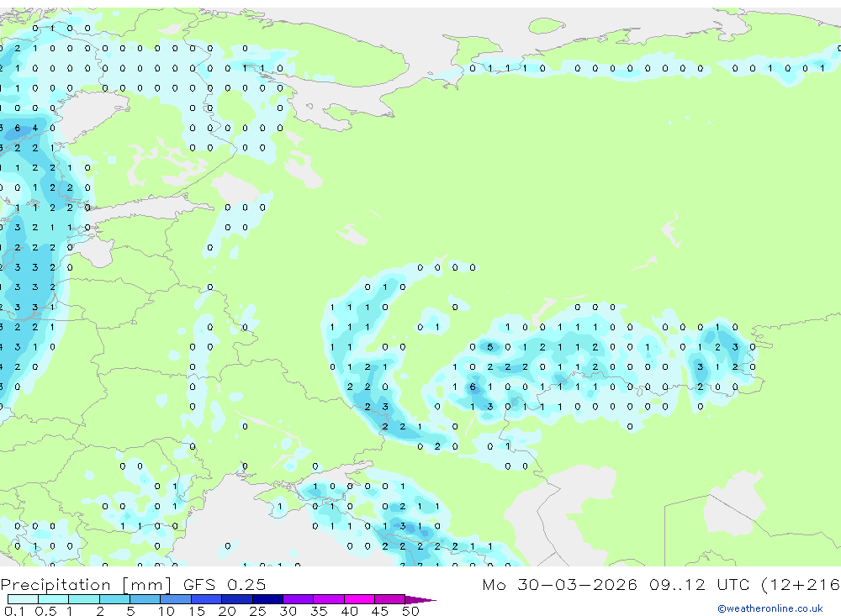The width and height of the screenshot is (841, 616).
Task: Click the 'Mo 30-03-2026' date text
Action: [x=560, y=584]
